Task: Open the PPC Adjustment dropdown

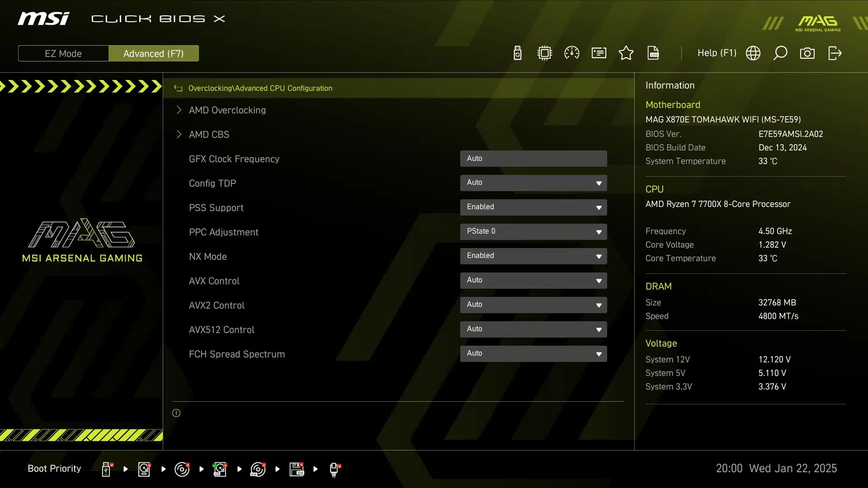Action: point(533,232)
